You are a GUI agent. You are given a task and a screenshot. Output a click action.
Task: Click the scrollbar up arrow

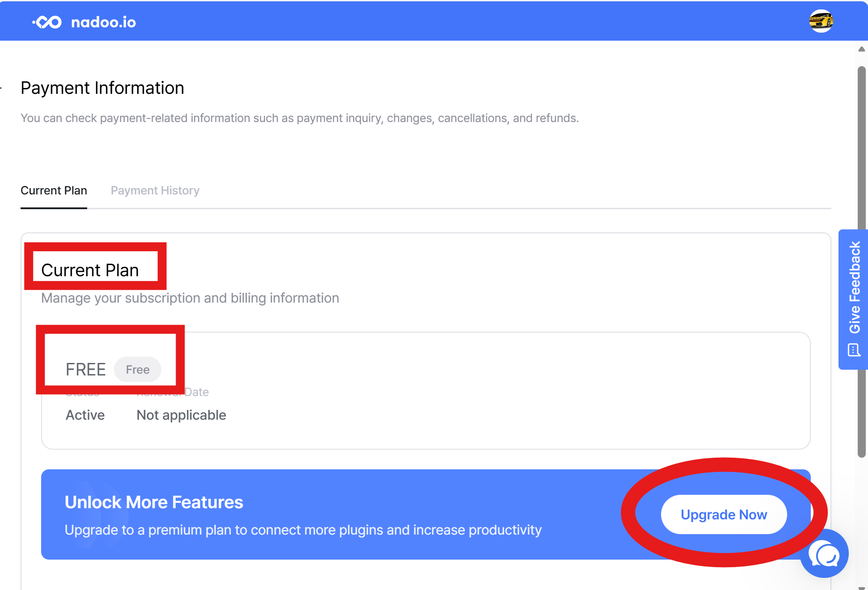tap(862, 49)
